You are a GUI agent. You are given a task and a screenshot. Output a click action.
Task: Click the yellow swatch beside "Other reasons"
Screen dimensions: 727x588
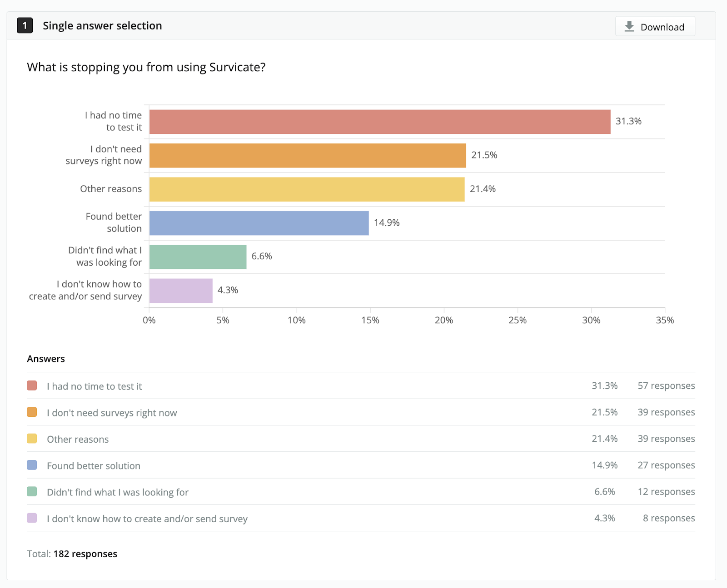(x=32, y=438)
